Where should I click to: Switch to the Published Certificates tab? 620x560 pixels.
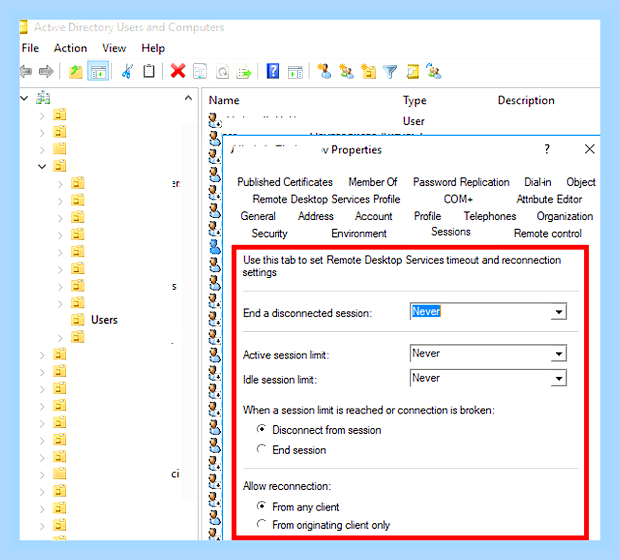click(x=285, y=182)
